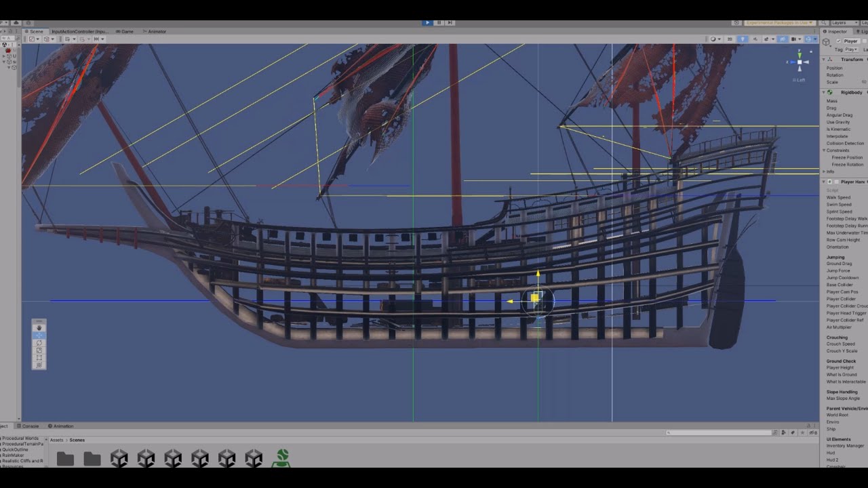Switch to the Scene tab
Viewport: 868px width, 488px height.
(34, 31)
